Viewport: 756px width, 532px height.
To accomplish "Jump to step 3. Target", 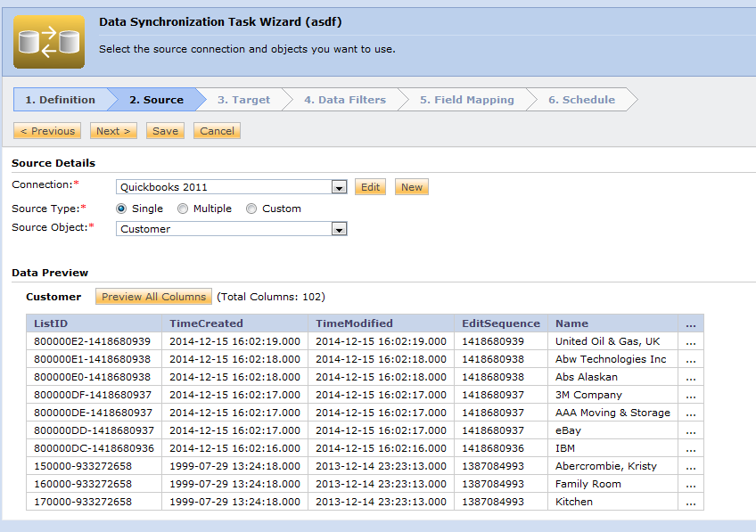I will click(x=243, y=100).
